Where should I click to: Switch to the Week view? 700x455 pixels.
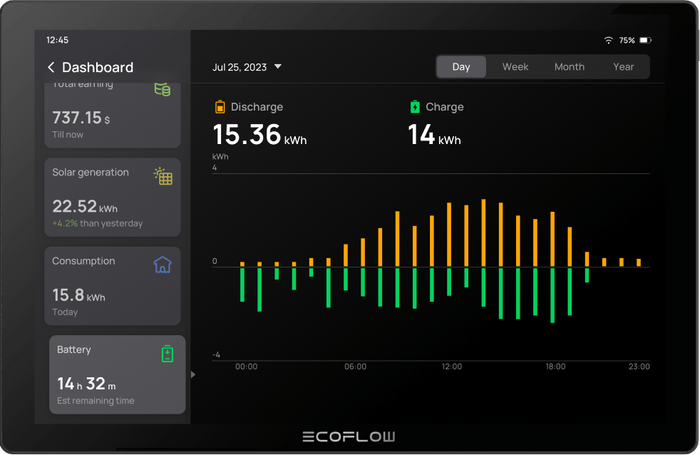pyautogui.click(x=515, y=67)
